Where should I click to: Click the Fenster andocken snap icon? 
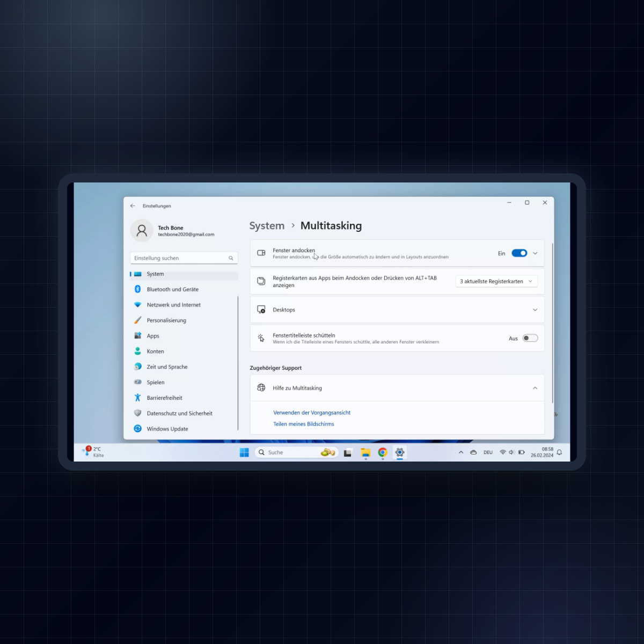pos(261,253)
